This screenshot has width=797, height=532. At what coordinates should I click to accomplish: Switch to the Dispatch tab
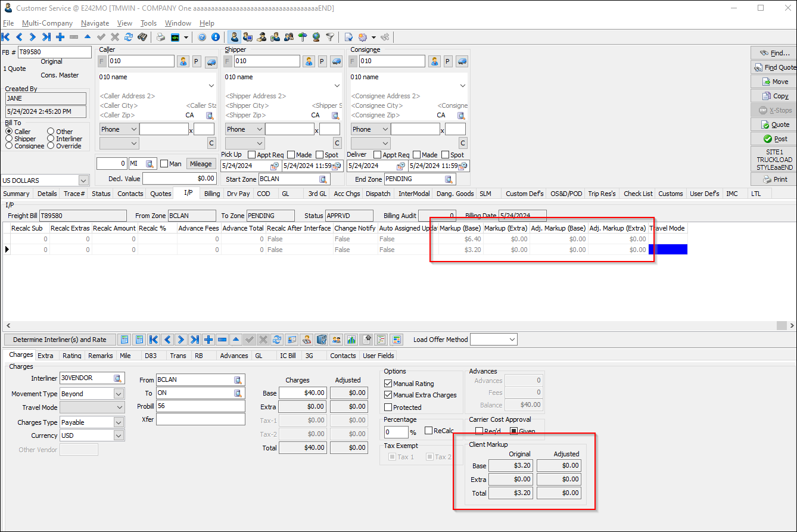(378, 194)
